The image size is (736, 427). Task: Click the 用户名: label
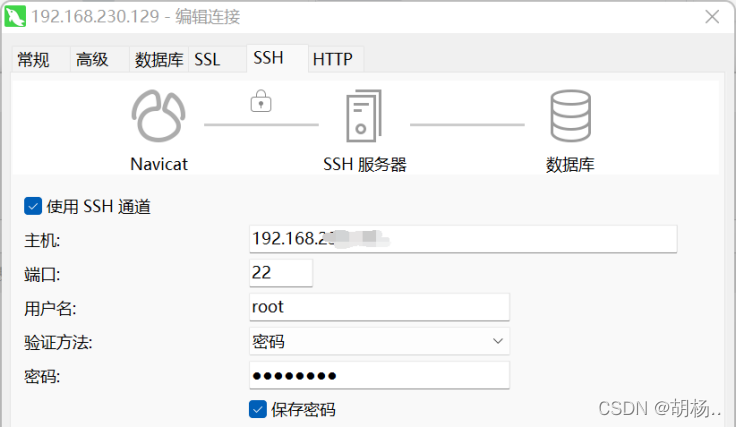point(50,309)
